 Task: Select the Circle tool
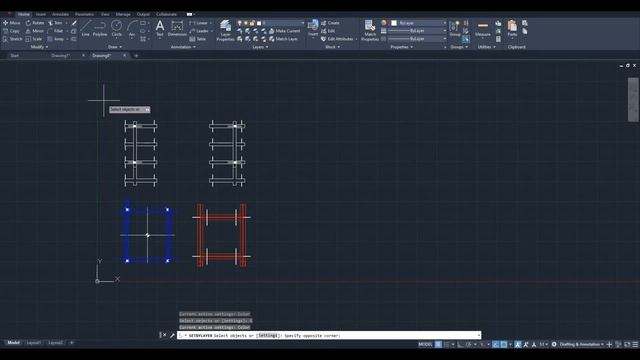[x=117, y=29]
